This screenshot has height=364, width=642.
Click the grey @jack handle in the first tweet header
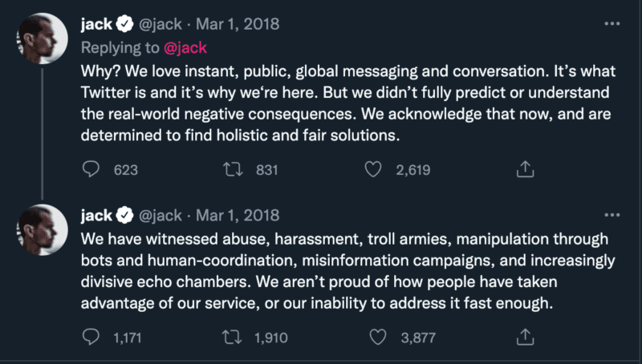160,24
